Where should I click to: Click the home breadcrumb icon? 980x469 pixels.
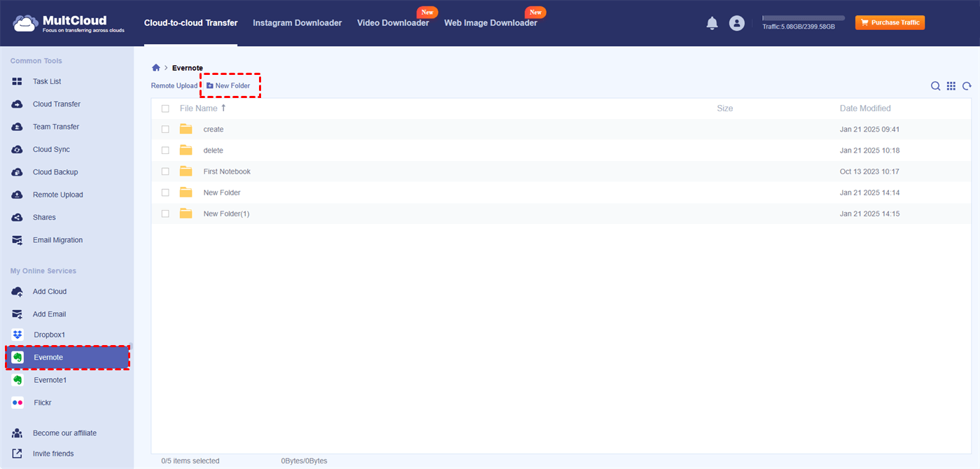pos(156,68)
